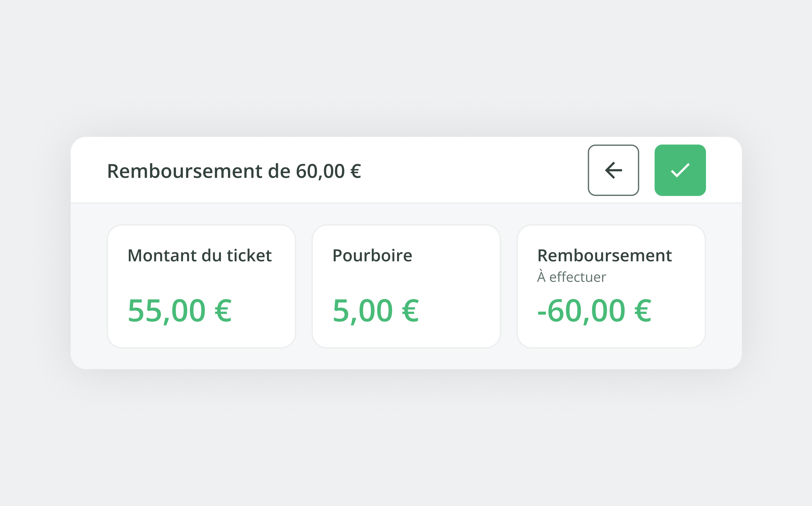The image size is (812, 506).
Task: Click the 55,00 € ticket amount
Action: (180, 311)
